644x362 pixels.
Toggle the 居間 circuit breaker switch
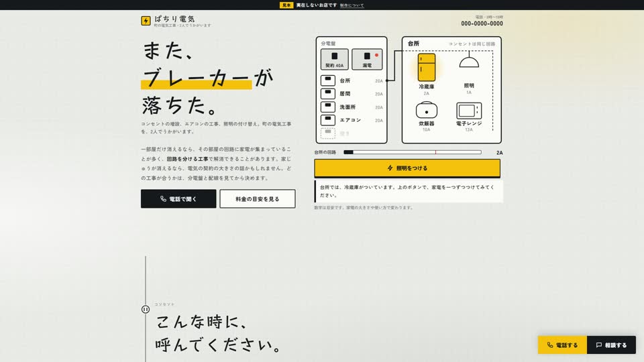point(328,94)
